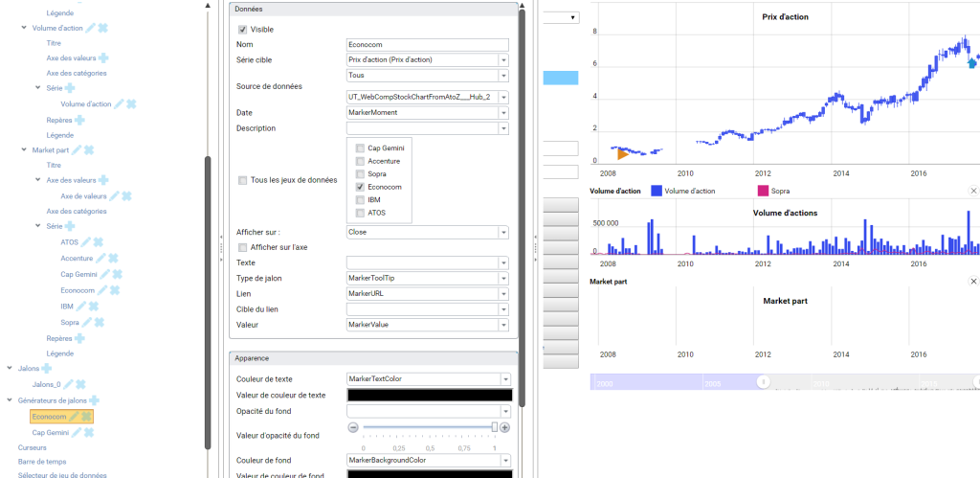Collapse the Générateurs de jalons node
Image resolution: width=980 pixels, height=478 pixels.
tap(10, 399)
